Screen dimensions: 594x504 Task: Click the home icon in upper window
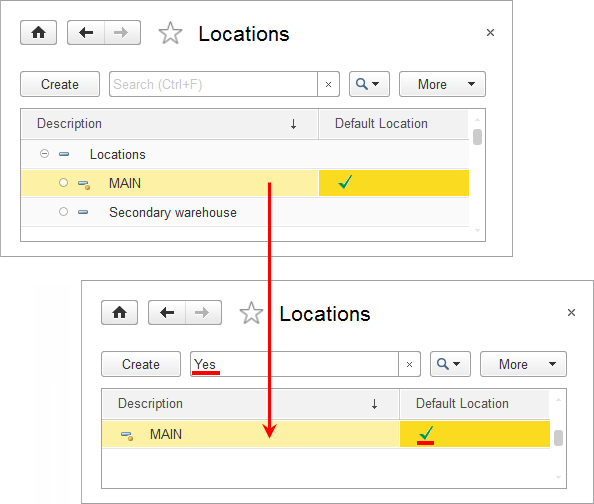[39, 33]
